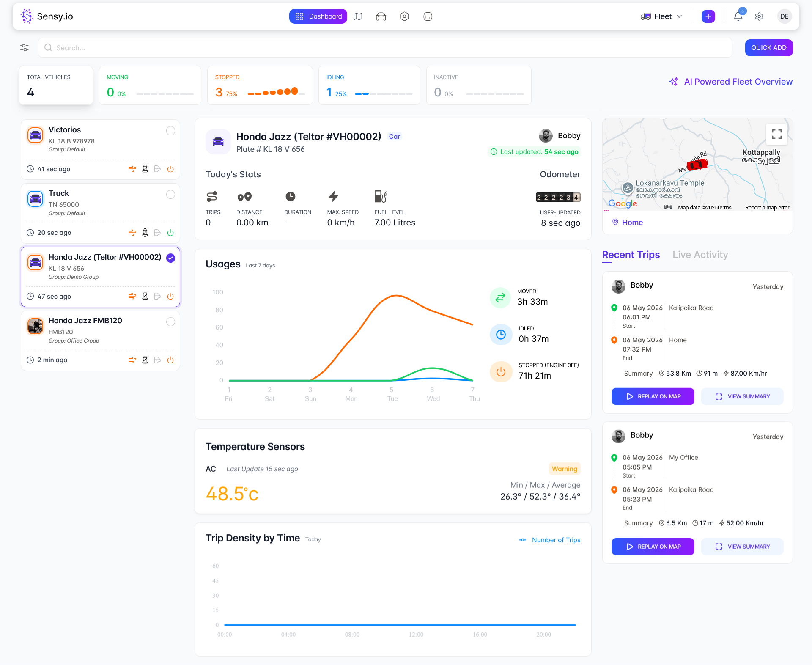The width and height of the screenshot is (812, 665).
Task: View summary of the 6.5 Km trip
Action: pos(742,547)
